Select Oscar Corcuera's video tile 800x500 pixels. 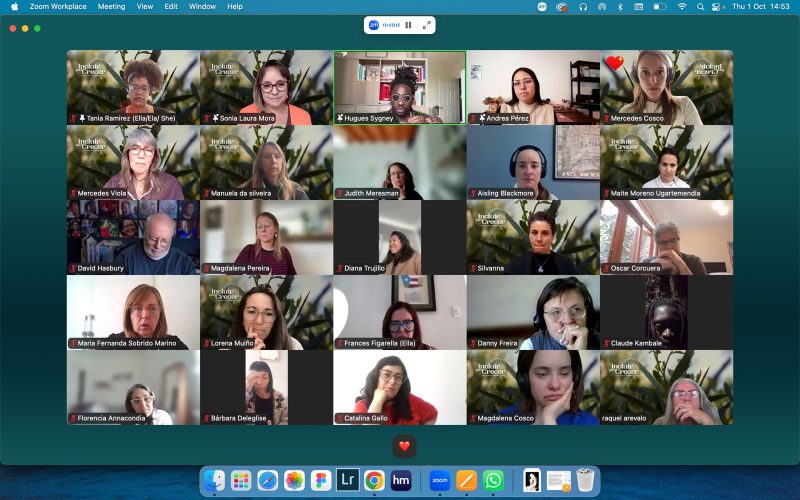pos(666,237)
